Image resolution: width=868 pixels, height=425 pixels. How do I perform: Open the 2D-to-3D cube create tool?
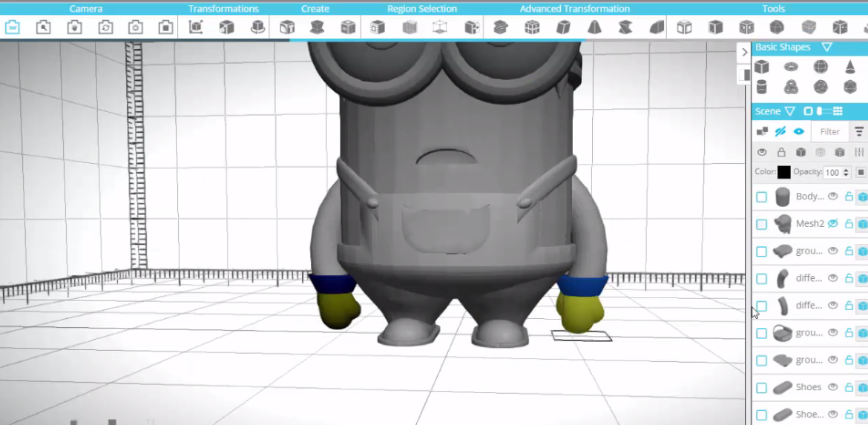348,27
